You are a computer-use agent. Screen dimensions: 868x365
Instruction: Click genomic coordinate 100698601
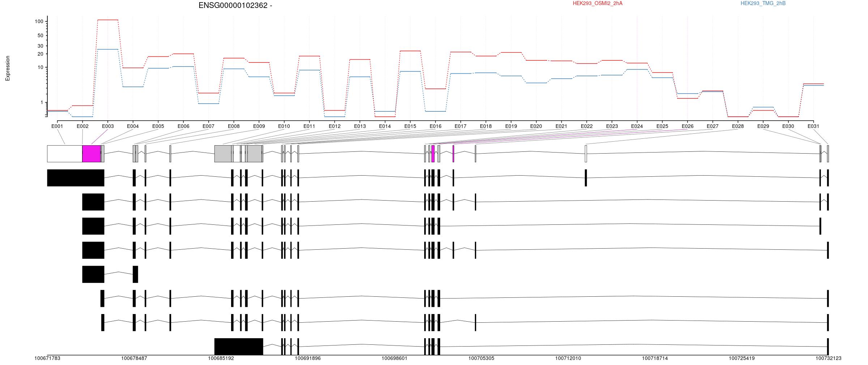point(395,358)
